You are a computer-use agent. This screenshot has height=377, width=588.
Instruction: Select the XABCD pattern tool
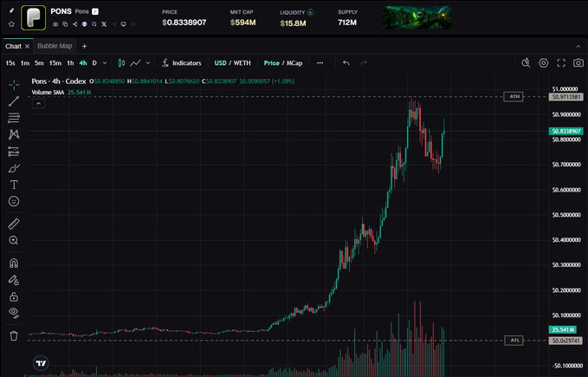pyautogui.click(x=14, y=134)
